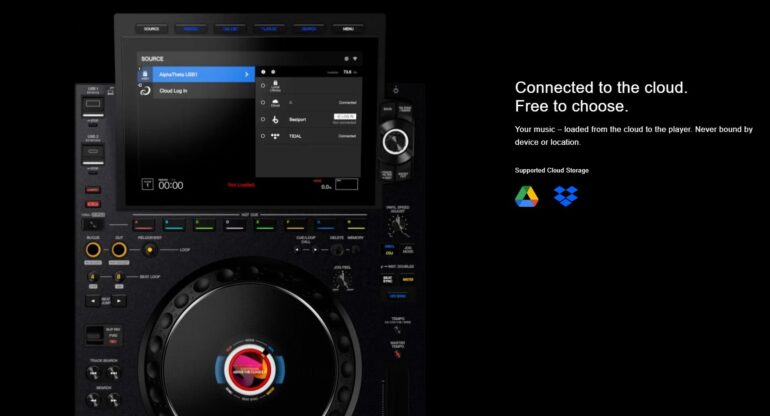Expand AlphaTheta USB1 with the chevron arrow
This screenshot has width=770, height=416.
point(247,74)
